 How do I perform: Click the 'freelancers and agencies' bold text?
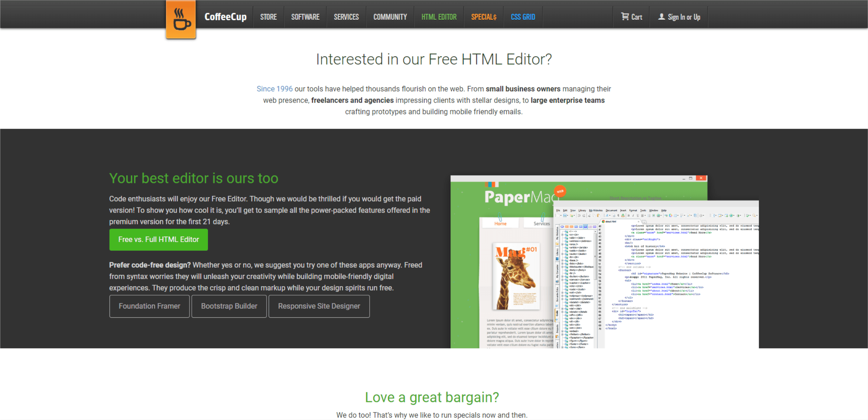[x=352, y=100]
